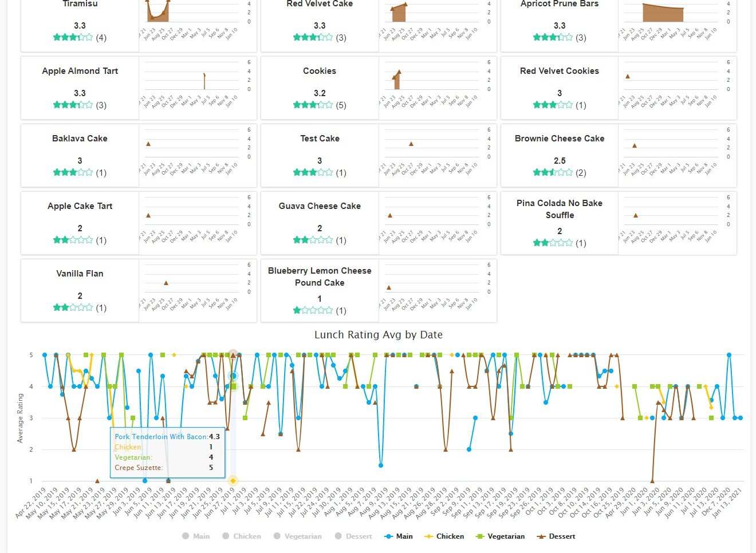The height and width of the screenshot is (553, 756).
Task: Click the (5) review count on Cookies
Action: (341, 105)
